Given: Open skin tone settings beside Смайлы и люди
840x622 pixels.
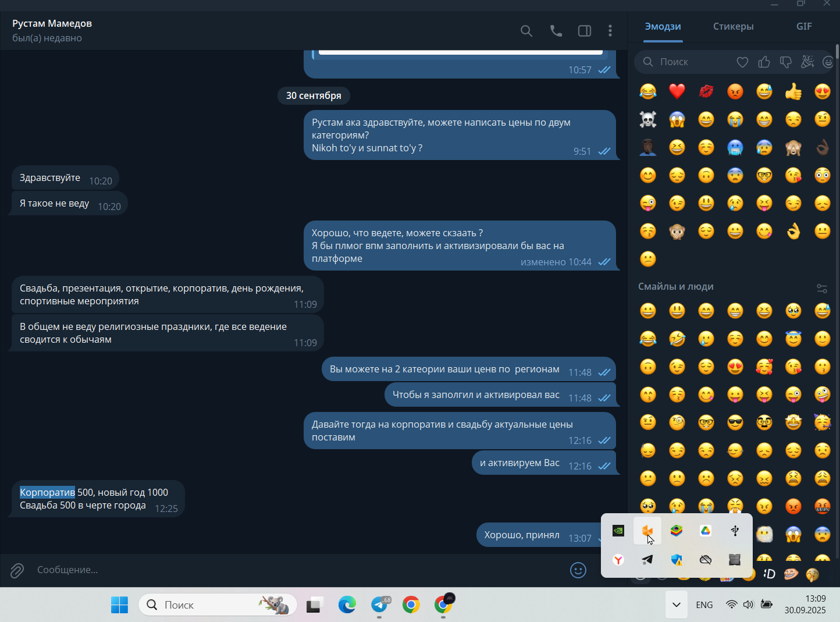Looking at the screenshot, I should [x=821, y=288].
